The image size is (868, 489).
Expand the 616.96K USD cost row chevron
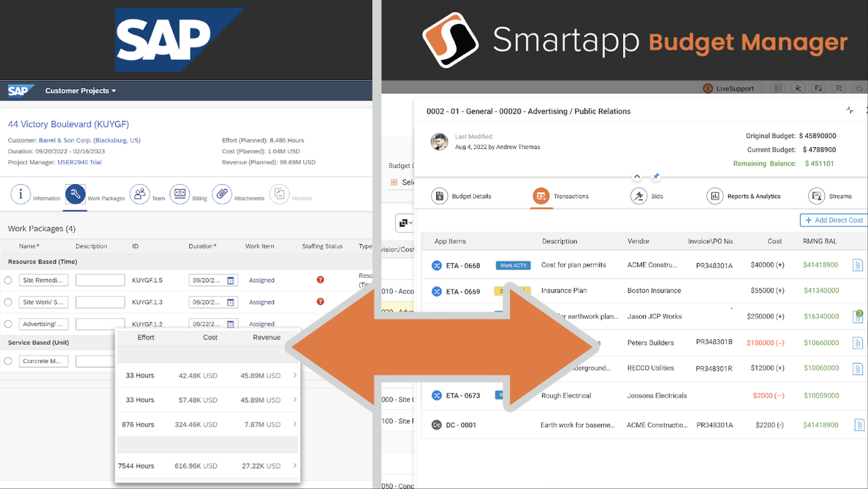(295, 466)
